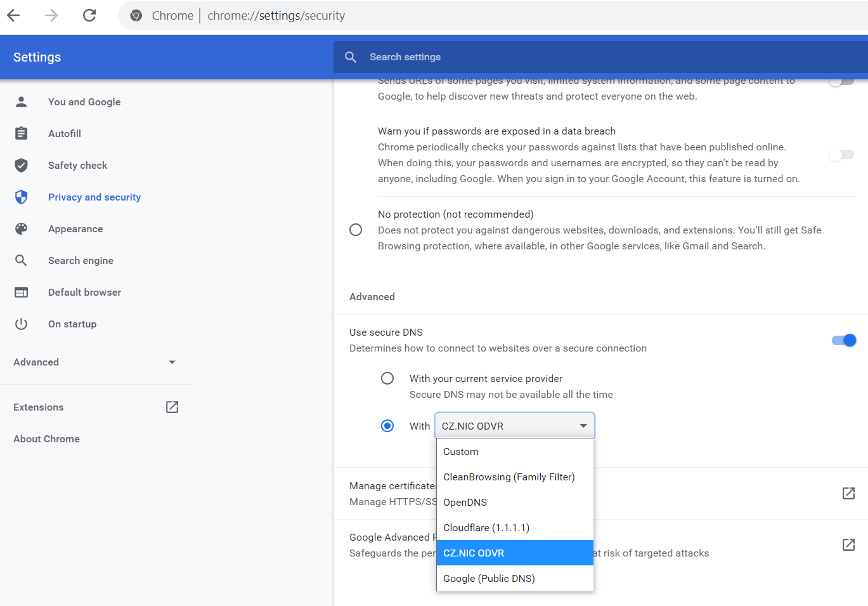This screenshot has width=868, height=606.
Task: Click the Advanced heading in the main panel
Action: click(x=372, y=296)
